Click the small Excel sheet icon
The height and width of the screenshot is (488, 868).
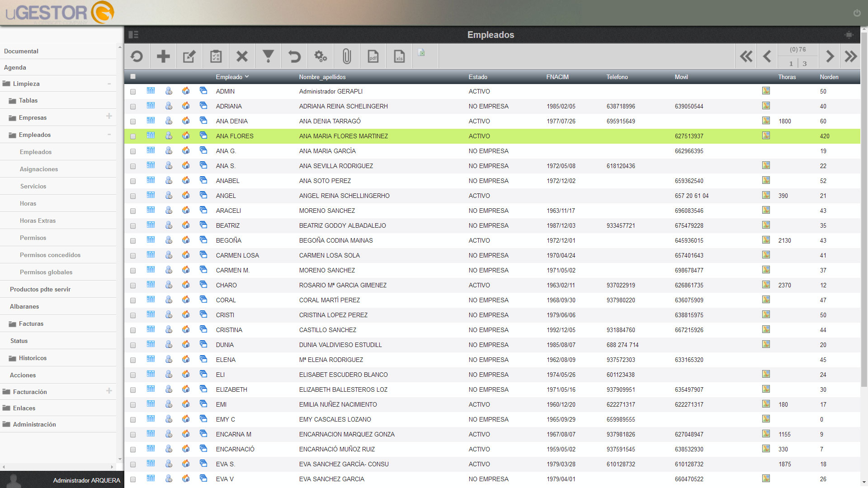click(421, 53)
